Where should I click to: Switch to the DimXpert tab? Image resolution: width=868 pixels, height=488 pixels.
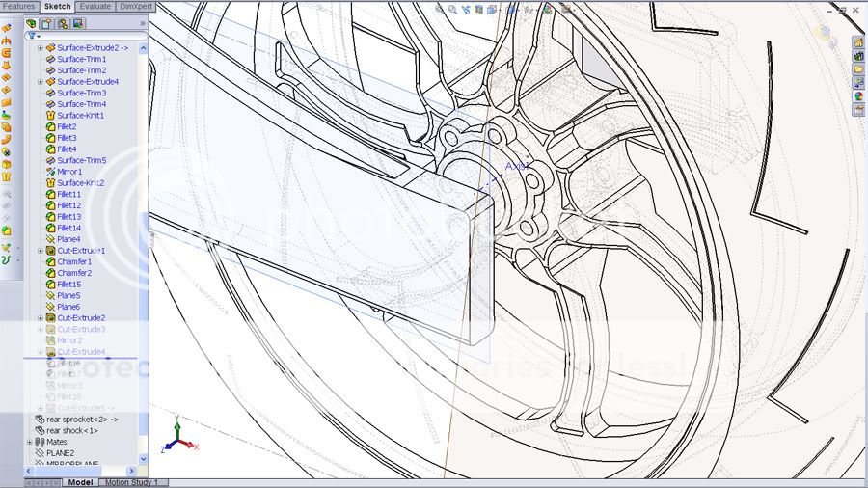pos(136,6)
